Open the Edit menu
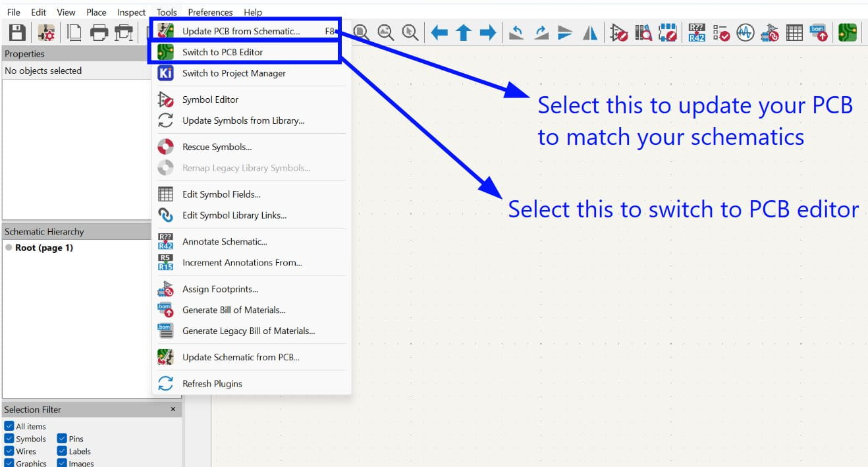This screenshot has width=868, height=467. (39, 12)
